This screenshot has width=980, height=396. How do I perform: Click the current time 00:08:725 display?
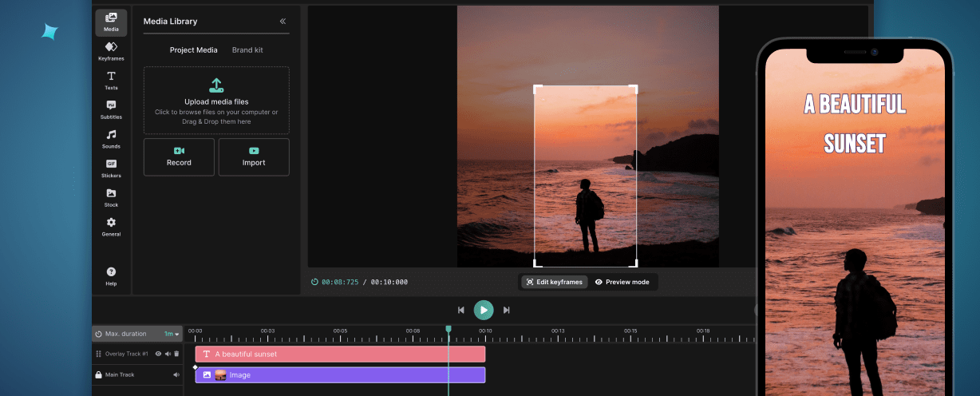pos(340,282)
